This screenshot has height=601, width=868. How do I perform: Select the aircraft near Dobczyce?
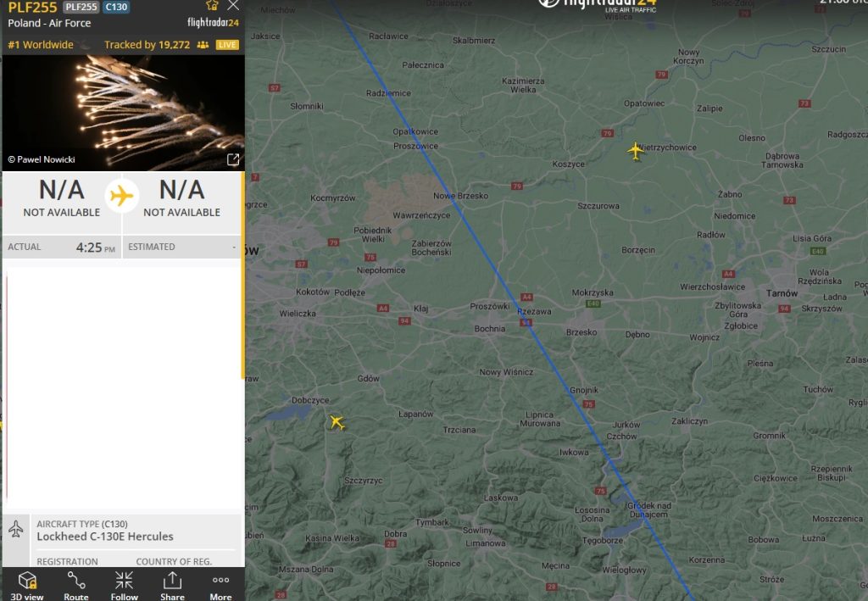[337, 421]
